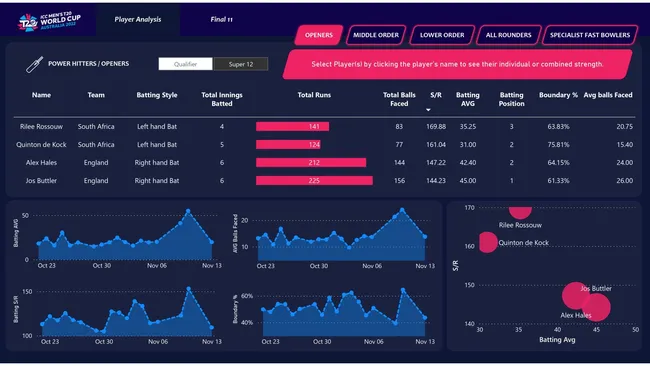The height and width of the screenshot is (366, 650).
Task: Click the Batting Avg axis label on scatter
Action: 557,340
